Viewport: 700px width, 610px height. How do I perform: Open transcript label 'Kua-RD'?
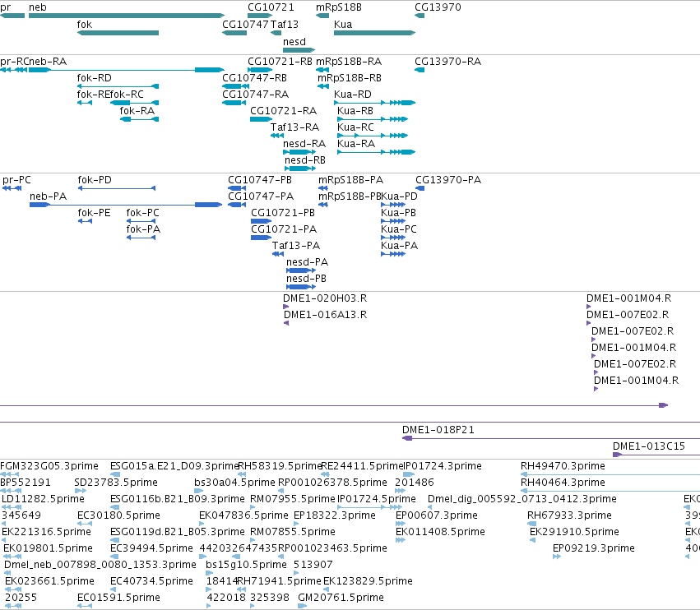pos(353,95)
